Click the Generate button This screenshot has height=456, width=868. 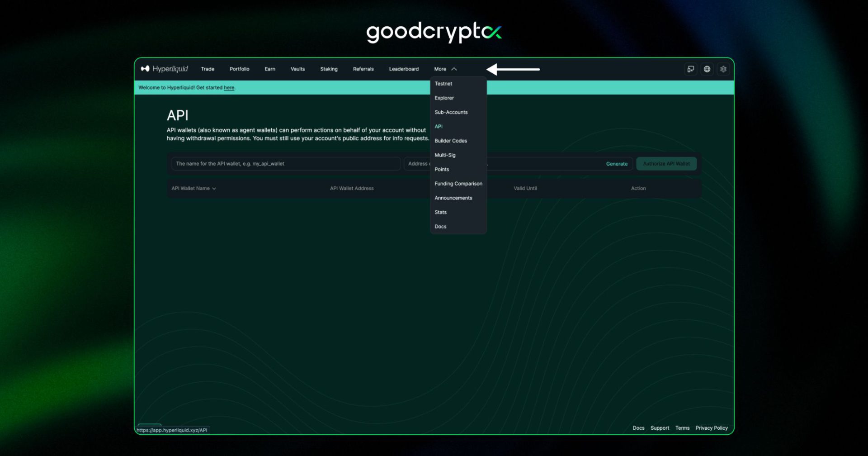coord(617,164)
